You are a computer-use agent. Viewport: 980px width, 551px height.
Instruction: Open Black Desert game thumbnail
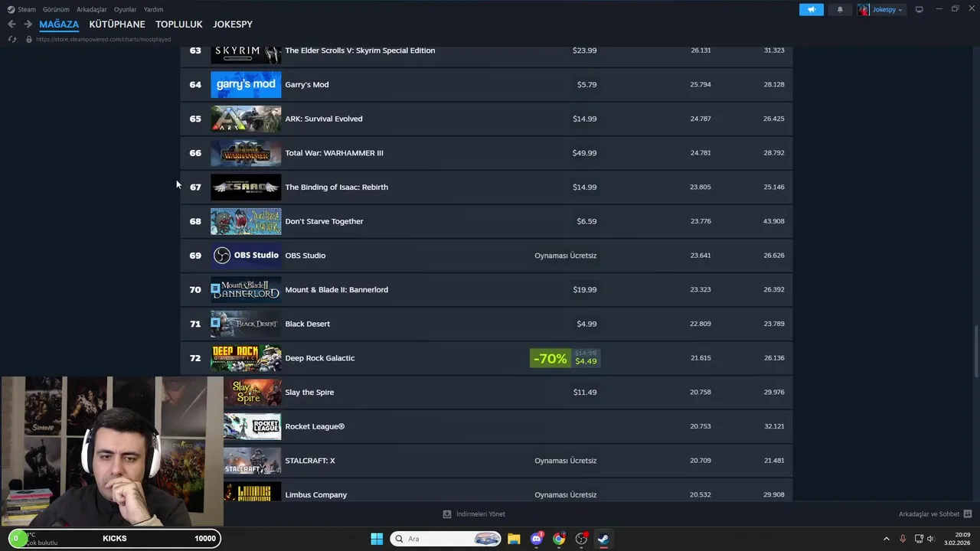tap(246, 324)
